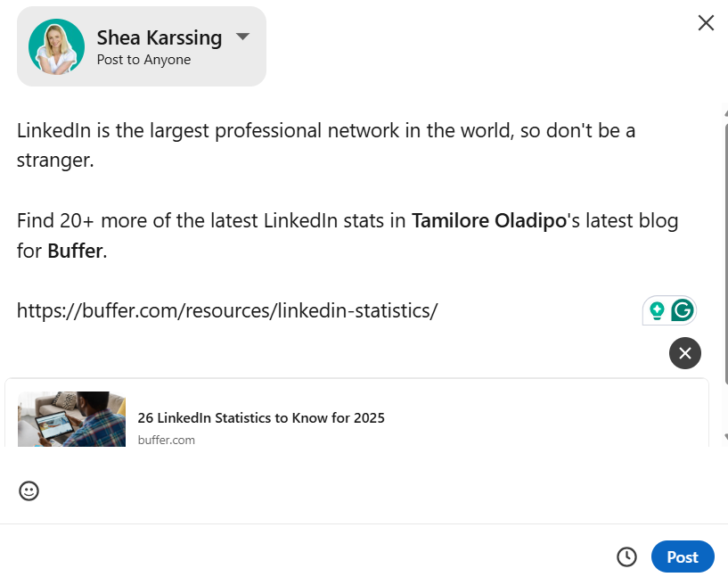Click the name Shea Karssing
The height and width of the screenshot is (577, 728).
(159, 37)
